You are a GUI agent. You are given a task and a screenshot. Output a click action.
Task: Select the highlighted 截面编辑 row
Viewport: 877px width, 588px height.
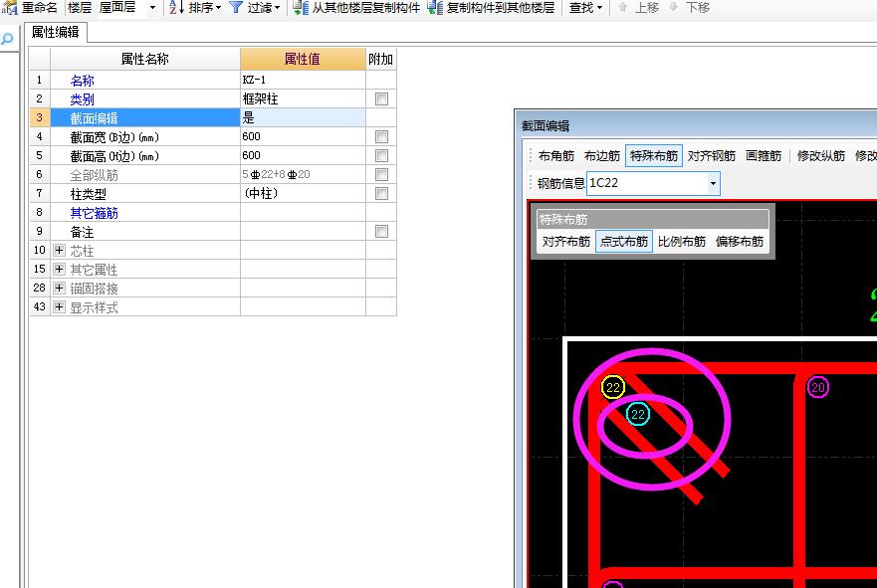pyautogui.click(x=145, y=118)
